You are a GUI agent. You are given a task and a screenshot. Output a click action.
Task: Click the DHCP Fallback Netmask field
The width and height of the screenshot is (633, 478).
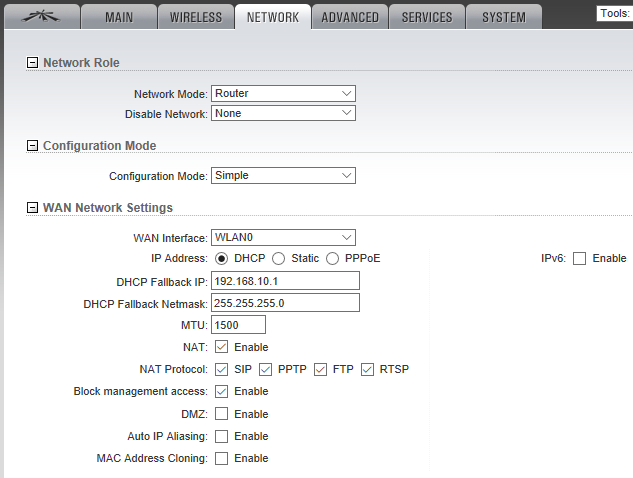click(x=285, y=303)
